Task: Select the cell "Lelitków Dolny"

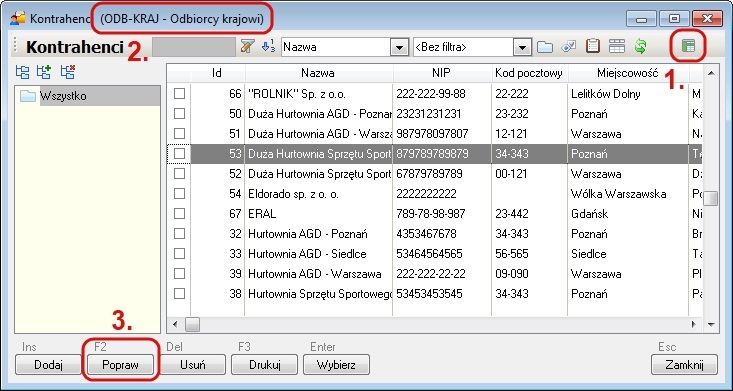Action: click(628, 94)
